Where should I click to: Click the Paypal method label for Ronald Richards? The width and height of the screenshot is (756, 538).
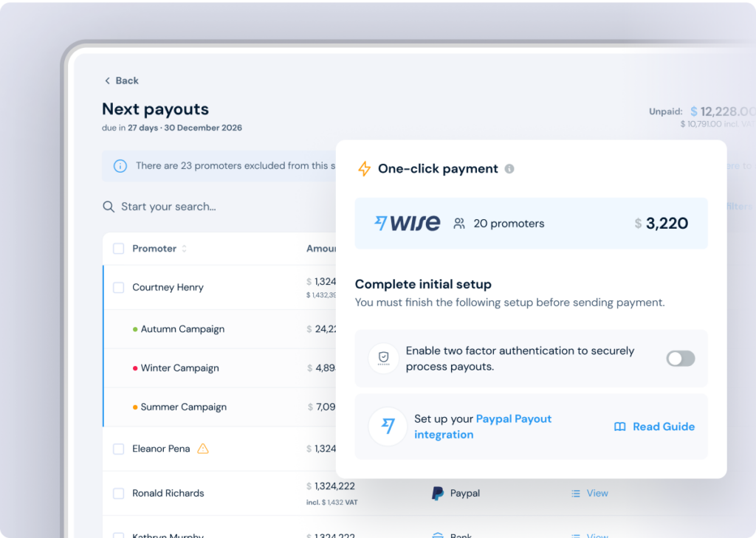[x=465, y=493]
